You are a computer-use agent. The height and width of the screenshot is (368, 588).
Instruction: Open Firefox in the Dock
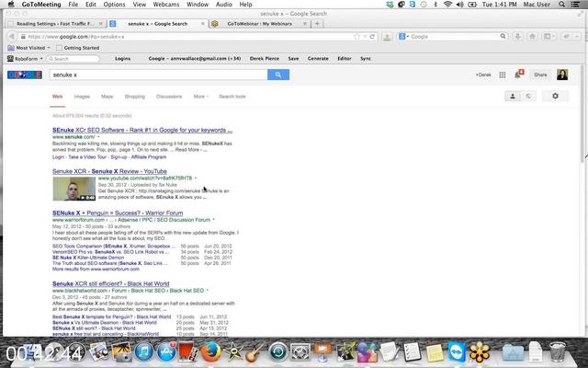click(x=210, y=352)
